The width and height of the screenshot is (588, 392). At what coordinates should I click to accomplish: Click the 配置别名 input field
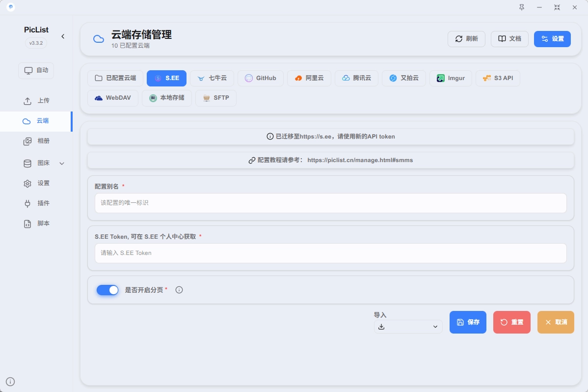330,203
